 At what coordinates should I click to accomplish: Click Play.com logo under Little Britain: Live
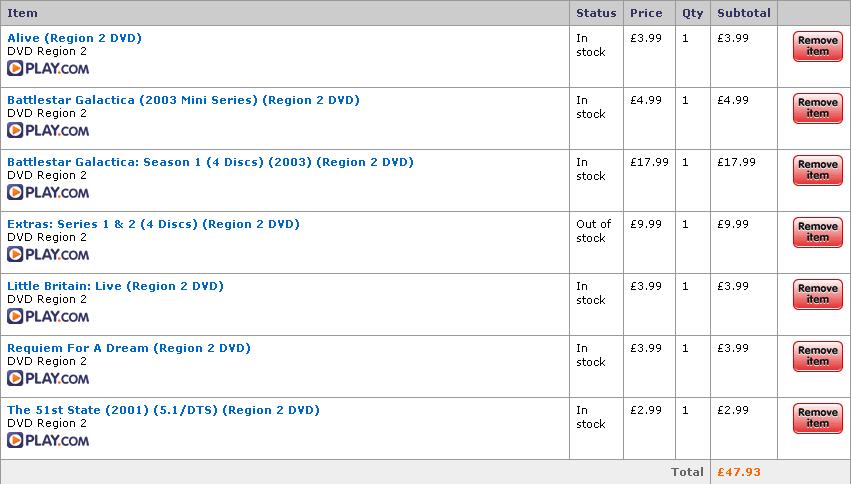pos(48,316)
